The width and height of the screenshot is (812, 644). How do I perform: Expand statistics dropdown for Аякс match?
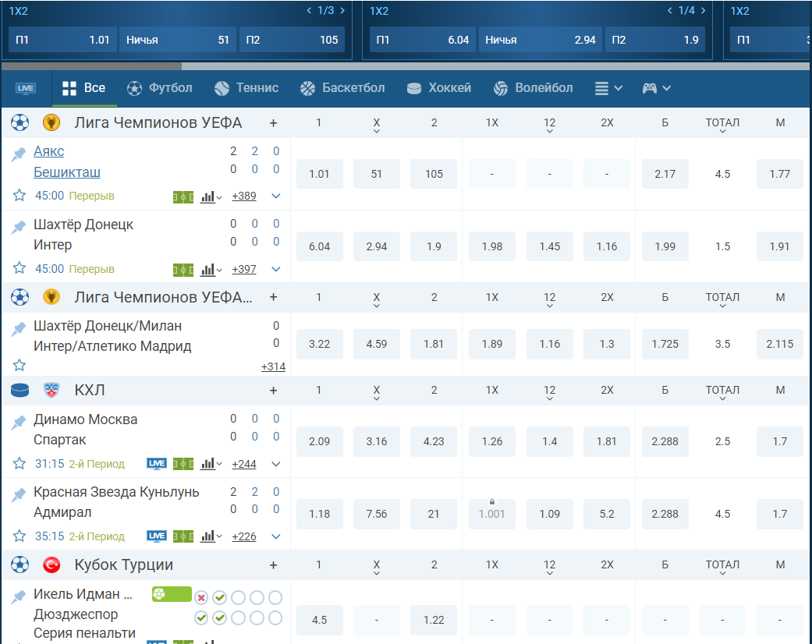click(211, 196)
